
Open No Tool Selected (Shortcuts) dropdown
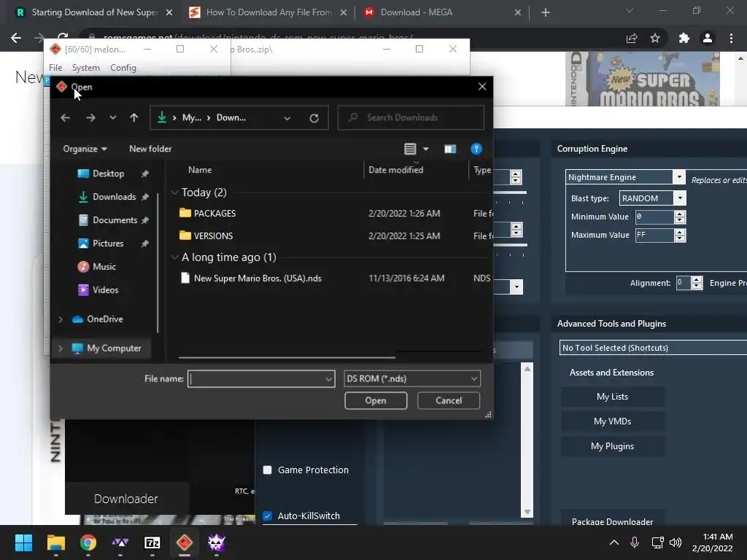click(653, 348)
